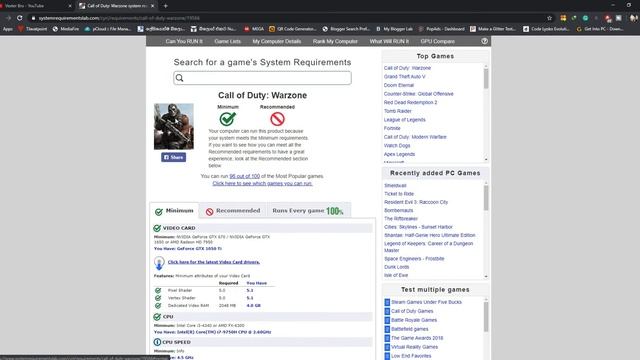The height and width of the screenshot is (360, 640).
Task: Click the red Recommended prohibited icon
Action: click(277, 119)
